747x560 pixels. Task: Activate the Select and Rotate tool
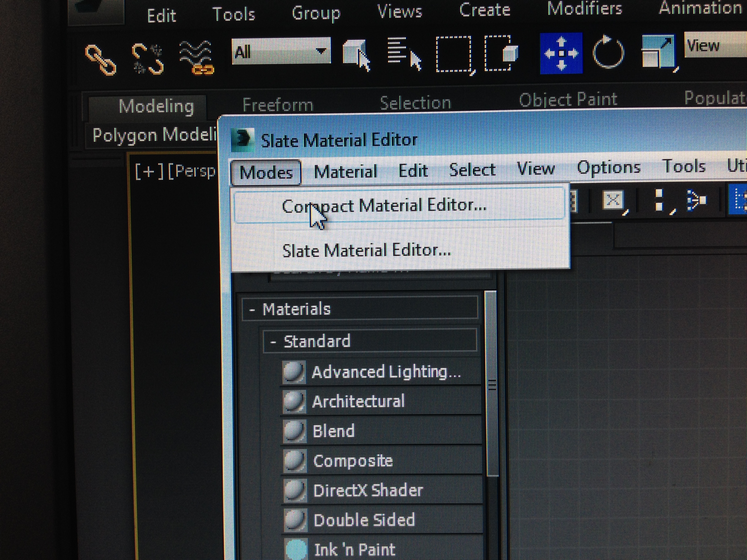coord(608,52)
